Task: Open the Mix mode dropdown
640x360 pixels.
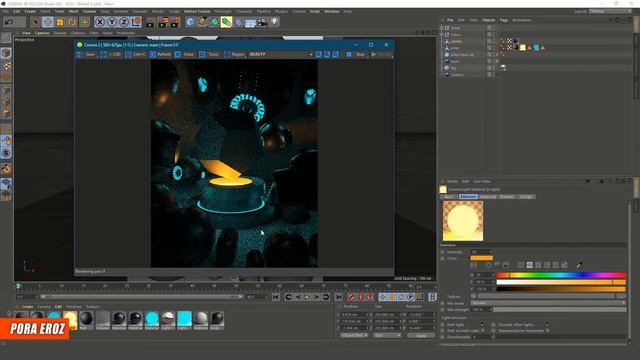Action: click(548, 303)
